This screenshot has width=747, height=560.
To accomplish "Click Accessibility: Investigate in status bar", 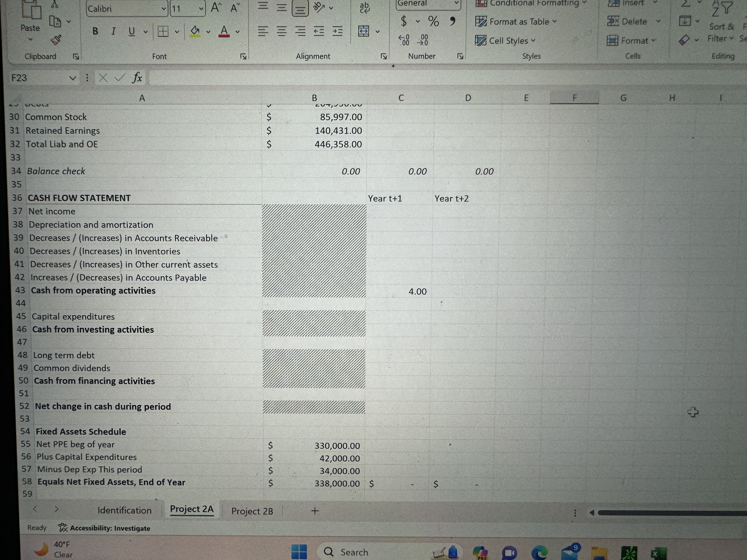I will click(x=105, y=528).
